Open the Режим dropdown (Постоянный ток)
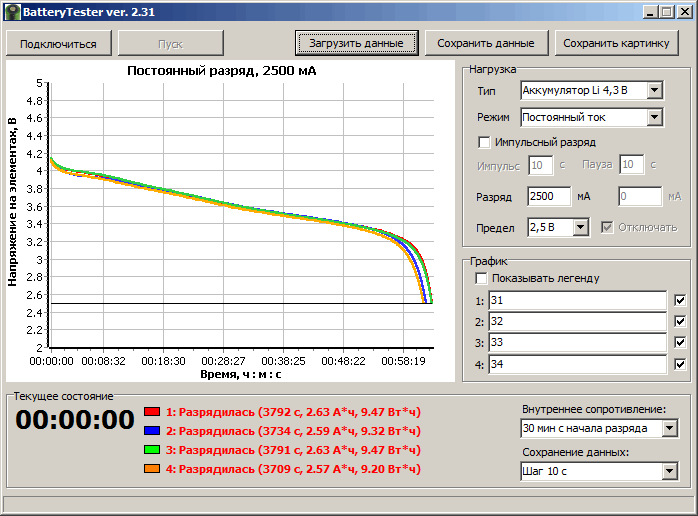The image size is (698, 516). [654, 118]
